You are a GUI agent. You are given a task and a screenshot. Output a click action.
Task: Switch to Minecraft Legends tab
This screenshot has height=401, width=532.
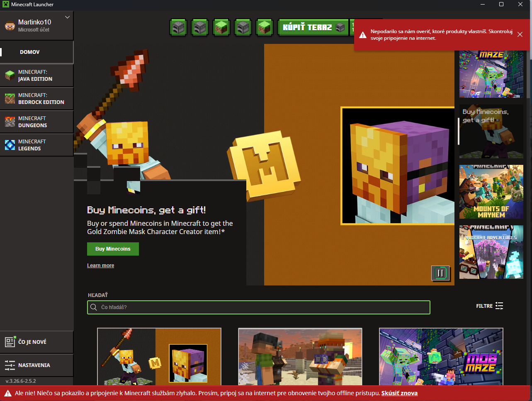click(37, 145)
